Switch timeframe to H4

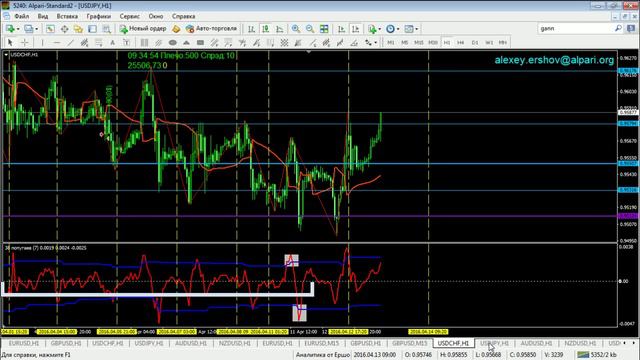click(x=460, y=42)
